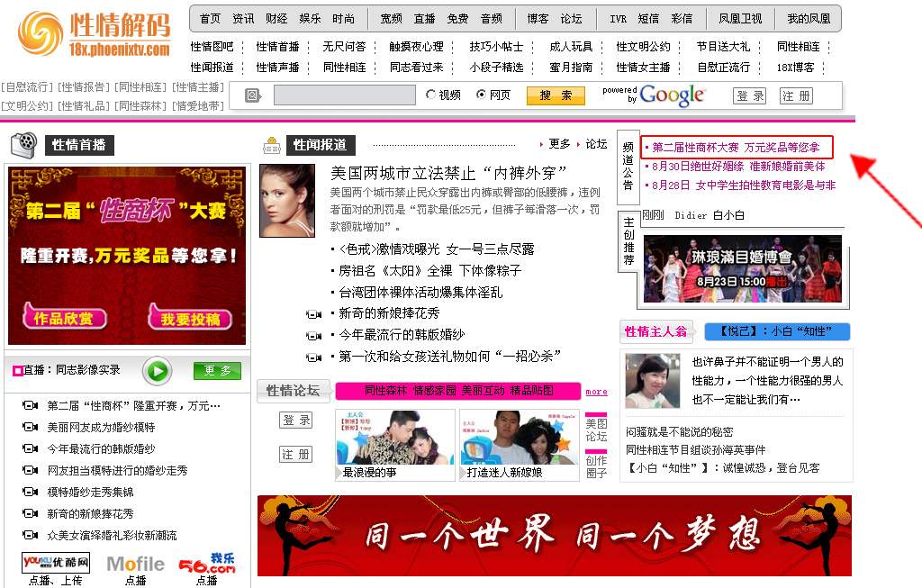Click the Google logo by search bar
Screen dimensions: 922x588
point(672,95)
